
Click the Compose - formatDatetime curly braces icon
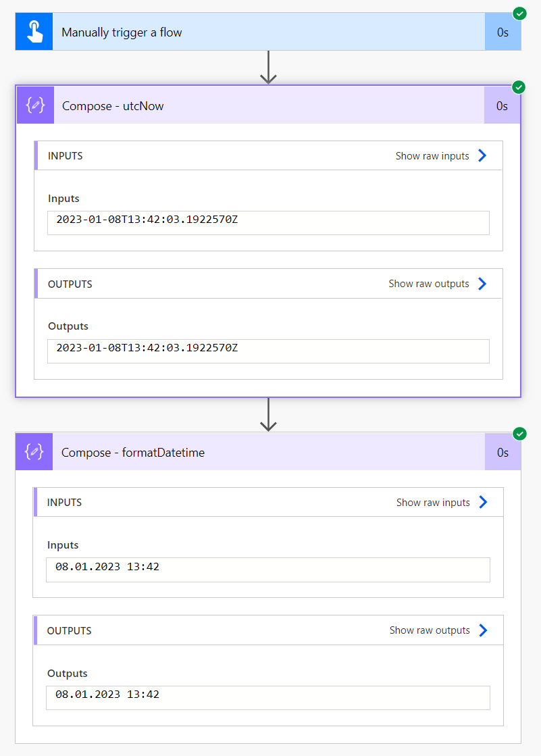34,452
